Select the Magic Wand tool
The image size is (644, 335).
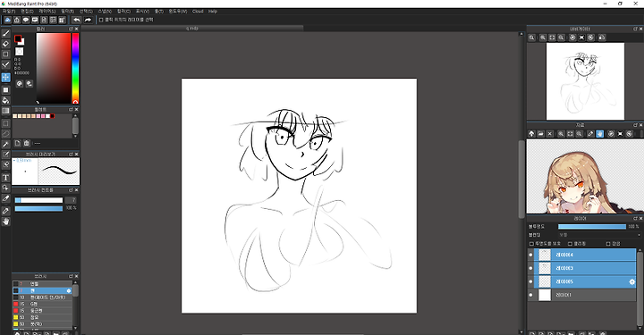point(5,145)
